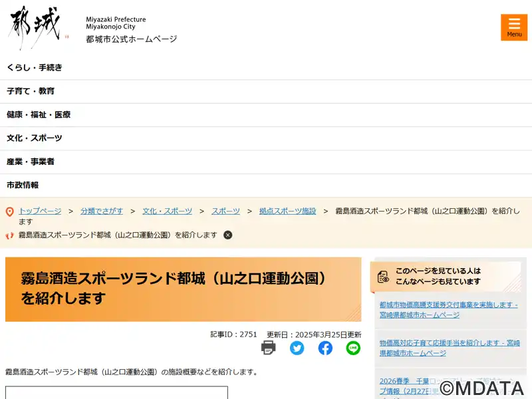The height and width of the screenshot is (399, 532).
Task: Open 都城市物価高騰支援券交付事業 related link
Action: point(448,310)
